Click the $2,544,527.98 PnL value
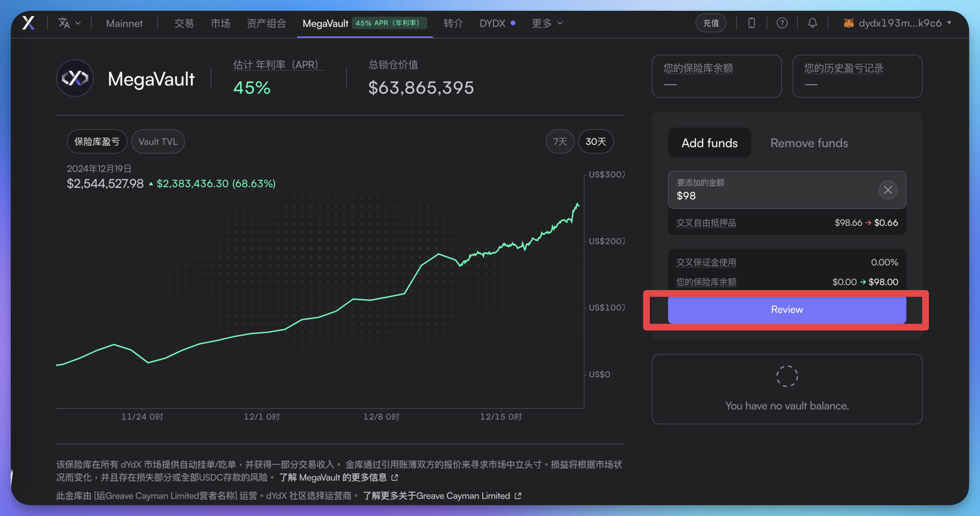This screenshot has width=980, height=516. tap(105, 184)
